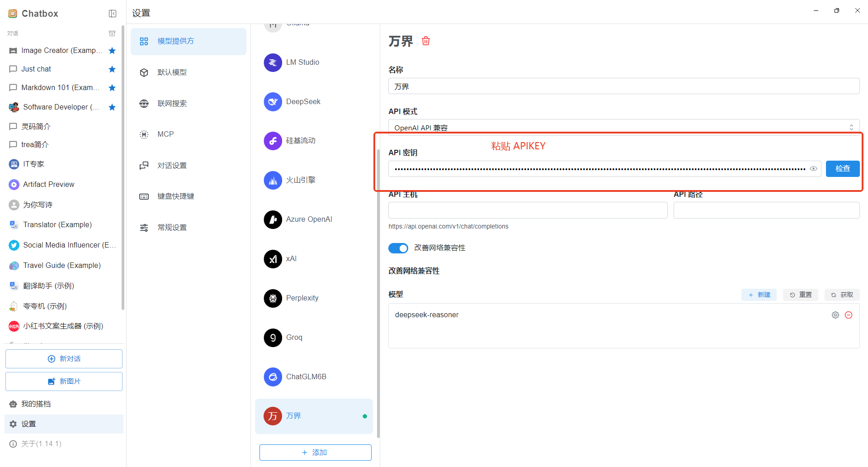Screen dimensions: 868x467
Task: Select the 对话设置 settings tab
Action: 189,166
